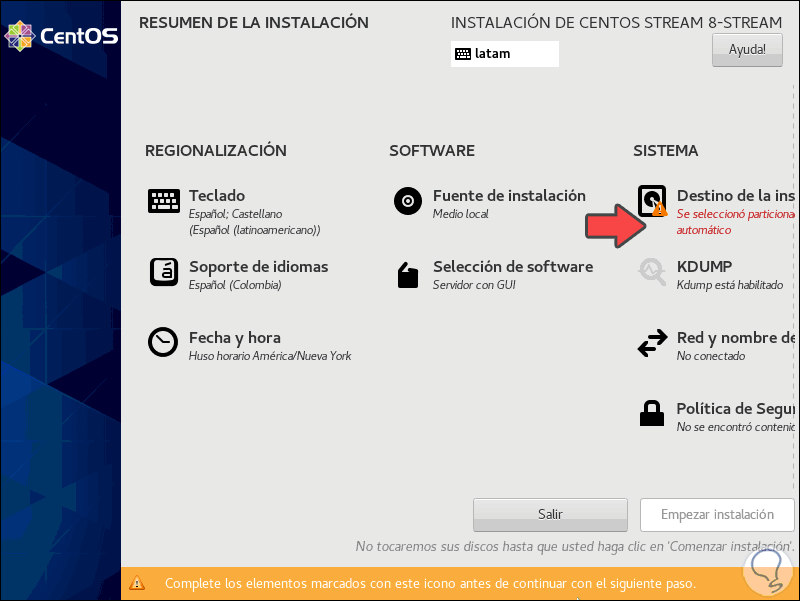Screen dimensions: 800x601
Task: Click 'No se encontró contenido' policy text
Action: [x=735, y=427]
